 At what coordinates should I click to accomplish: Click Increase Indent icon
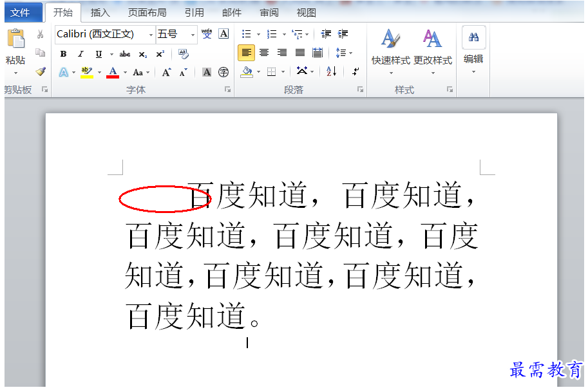343,33
